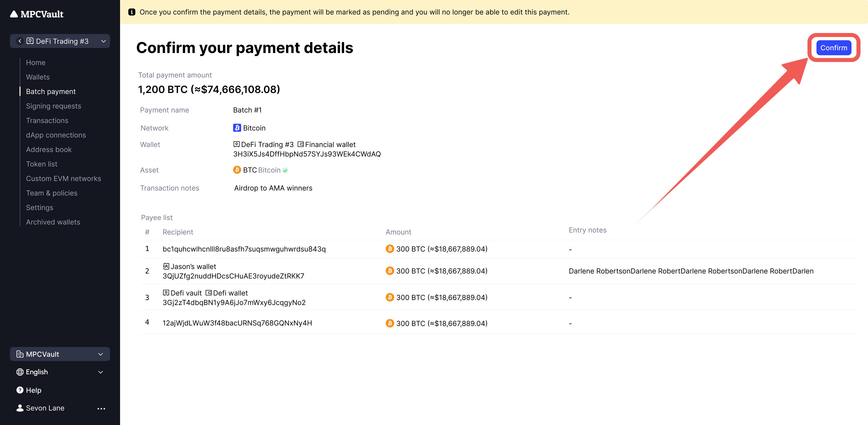
Task: Click the first recipient address bc1quhcw...
Action: [x=244, y=249]
